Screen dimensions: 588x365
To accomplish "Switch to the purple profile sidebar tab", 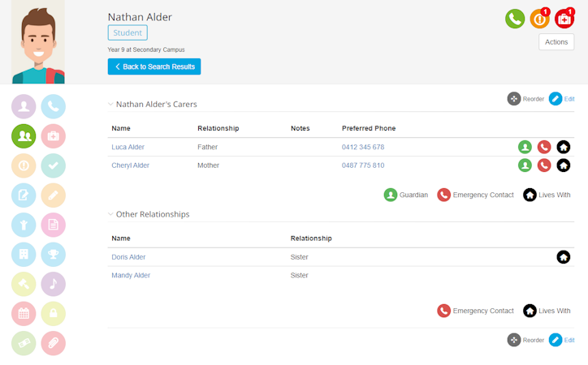I will [24, 107].
